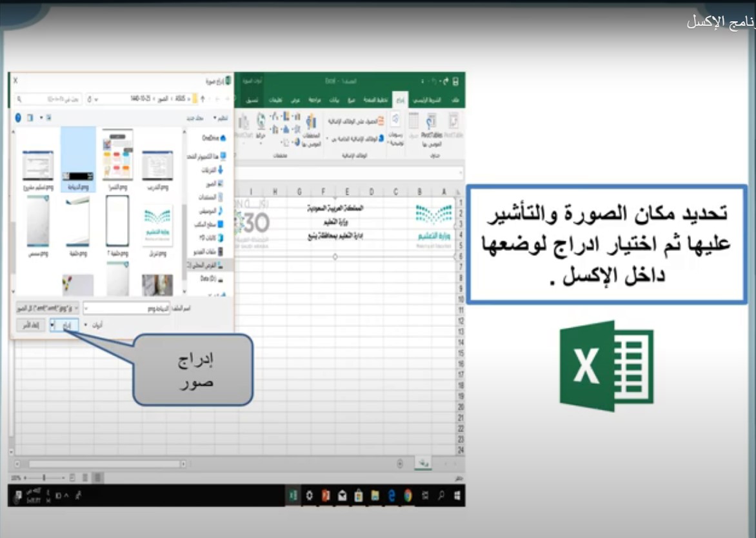Image resolution: width=756 pixels, height=538 pixels.
Task: Click row header 10 in the worksheet
Action: click(461, 299)
